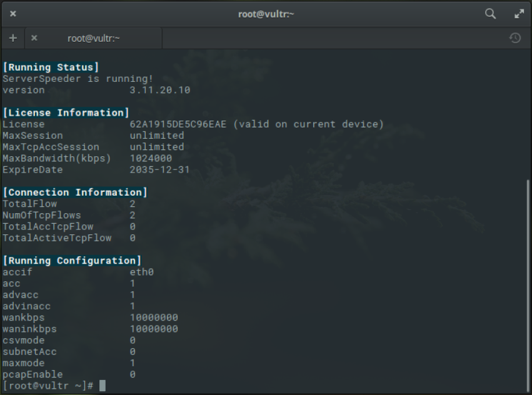Click the advinacc label
Viewport: 532px width, 395px height.
tap(27, 306)
